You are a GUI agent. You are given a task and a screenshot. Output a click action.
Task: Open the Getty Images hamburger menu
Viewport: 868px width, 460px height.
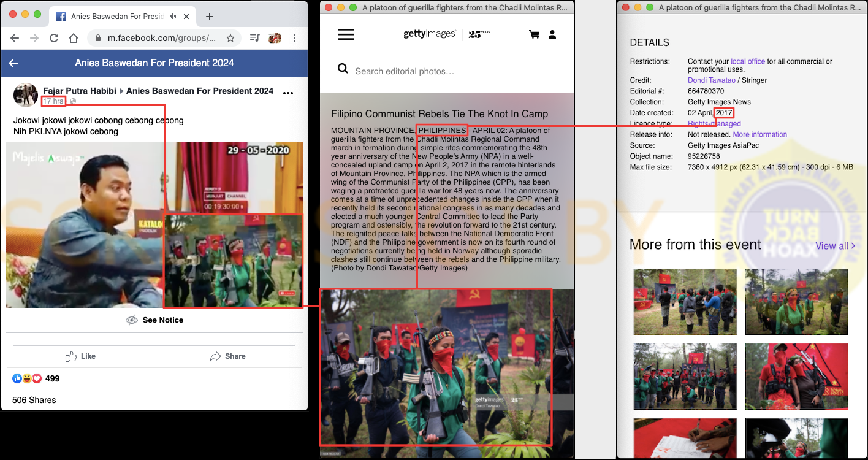coord(346,34)
